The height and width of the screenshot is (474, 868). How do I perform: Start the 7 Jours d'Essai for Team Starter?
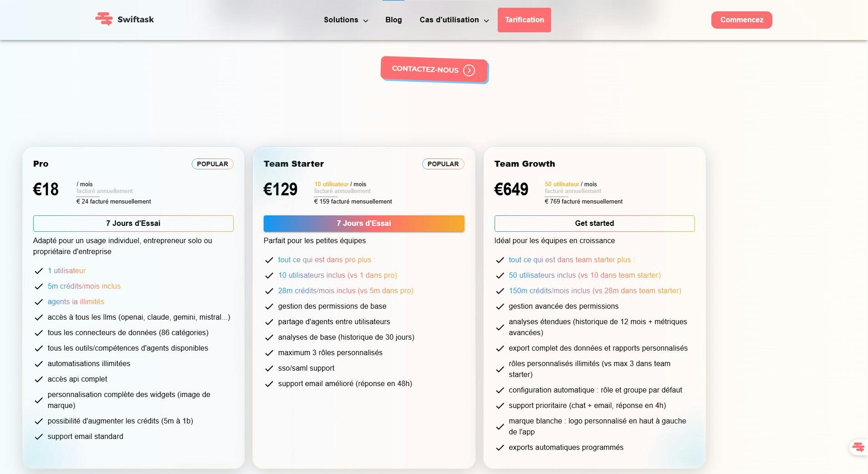point(363,223)
